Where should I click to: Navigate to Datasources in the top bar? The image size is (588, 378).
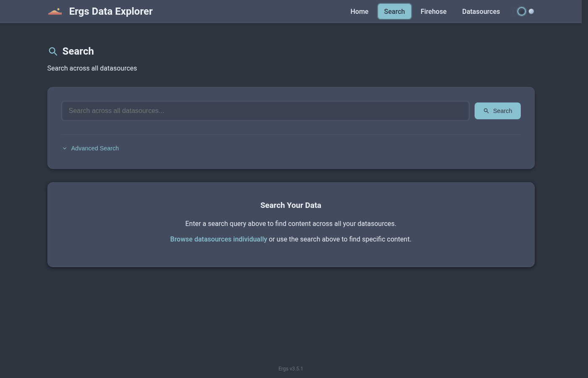pos(481,11)
